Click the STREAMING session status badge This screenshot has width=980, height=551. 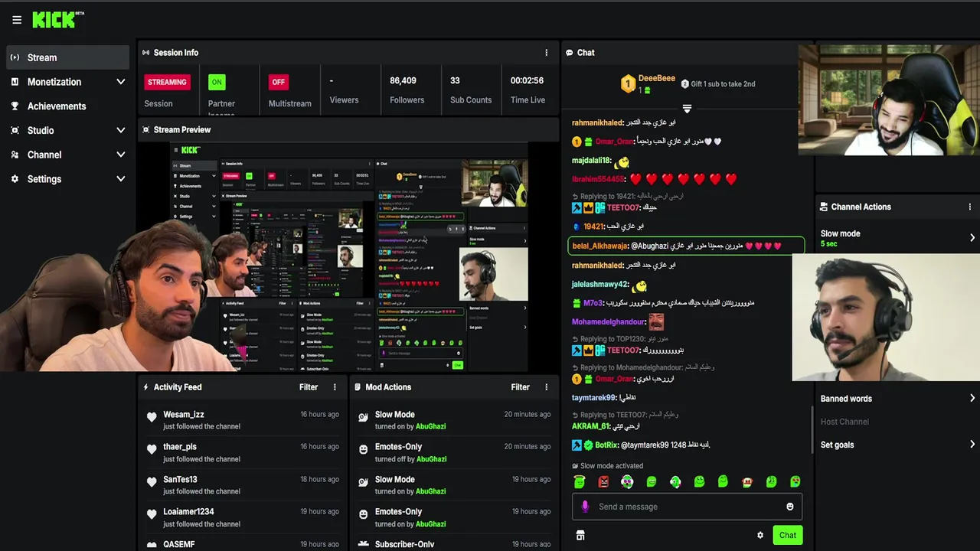pos(167,82)
